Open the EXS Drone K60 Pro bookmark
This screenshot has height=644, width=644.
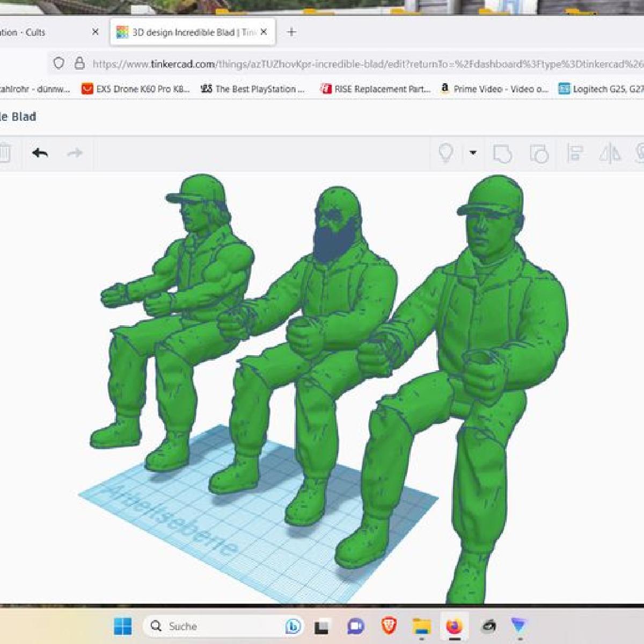[136, 89]
